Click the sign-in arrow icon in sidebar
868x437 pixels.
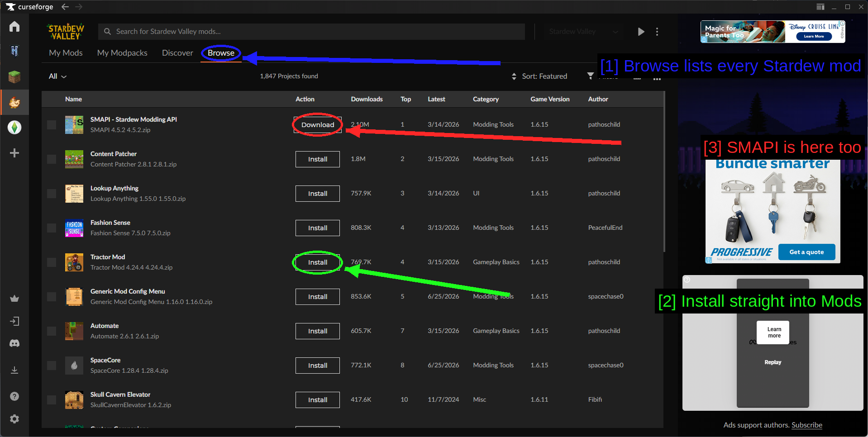click(14, 321)
